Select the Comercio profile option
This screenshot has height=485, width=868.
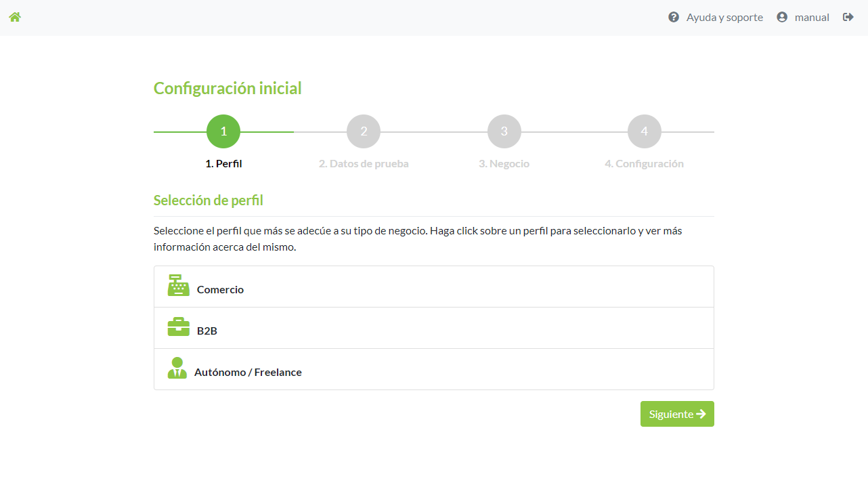(x=433, y=286)
